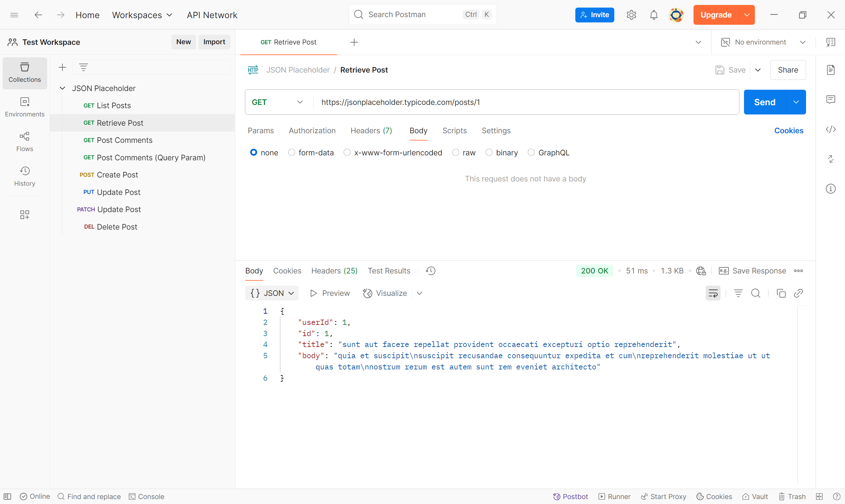Toggle line wrap in response viewer
This screenshot has width=845, height=504.
coord(713,293)
